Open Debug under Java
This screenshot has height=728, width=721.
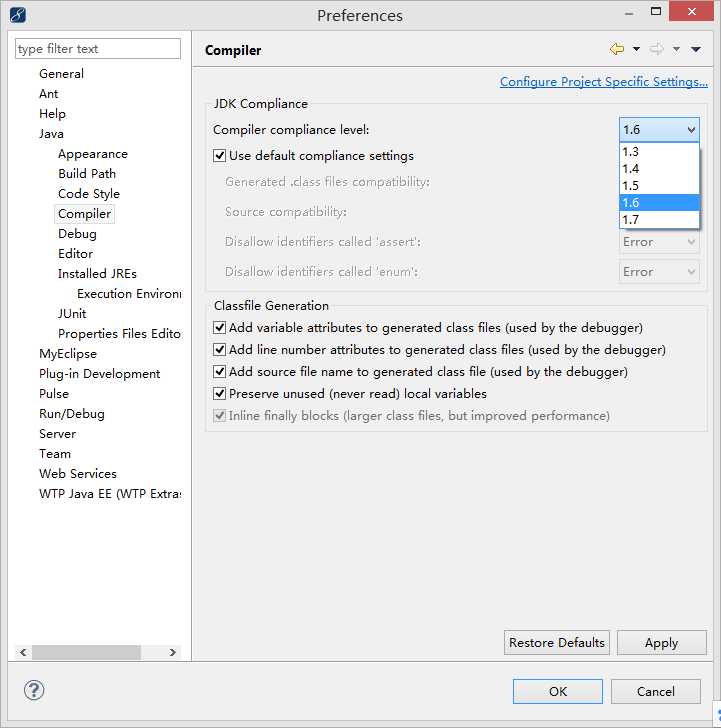pyautogui.click(x=77, y=234)
